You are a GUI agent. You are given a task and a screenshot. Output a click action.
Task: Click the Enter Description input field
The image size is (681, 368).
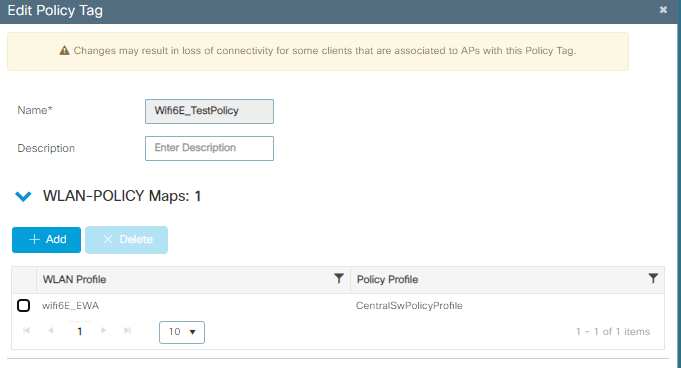[209, 148]
